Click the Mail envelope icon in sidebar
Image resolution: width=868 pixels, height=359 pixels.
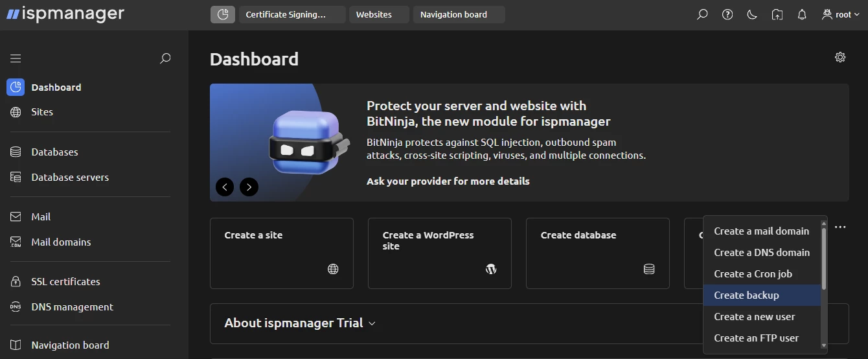(x=16, y=217)
